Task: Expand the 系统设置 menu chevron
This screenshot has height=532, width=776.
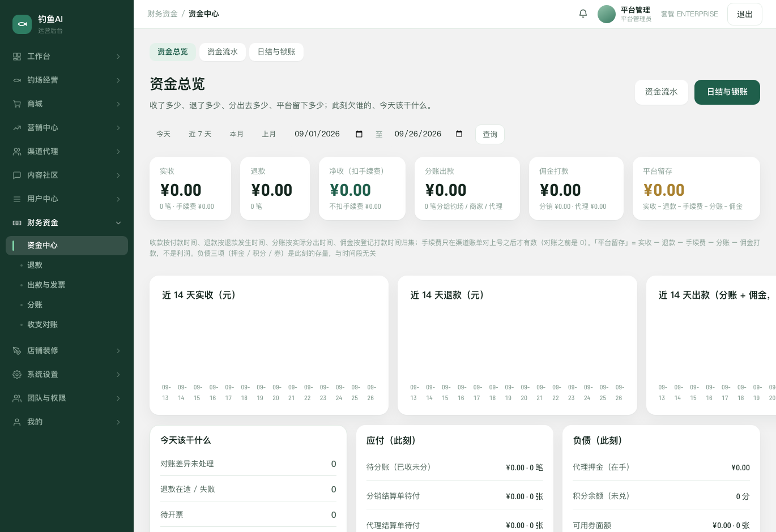Action: tap(118, 375)
